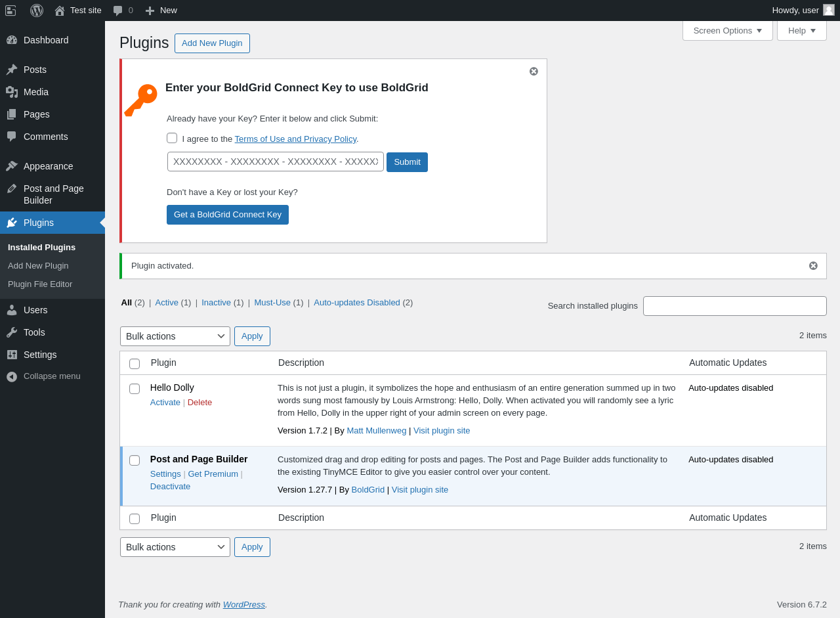Select the Post and Page Builder checkbox
Image resolution: width=840 pixels, height=618 pixels.
(135, 460)
